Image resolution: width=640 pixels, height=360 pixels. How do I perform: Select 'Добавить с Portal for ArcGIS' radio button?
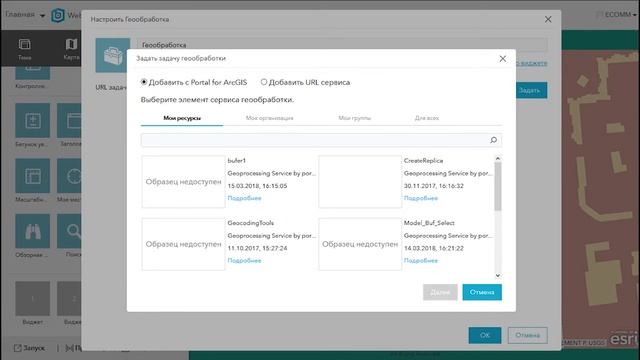point(144,82)
